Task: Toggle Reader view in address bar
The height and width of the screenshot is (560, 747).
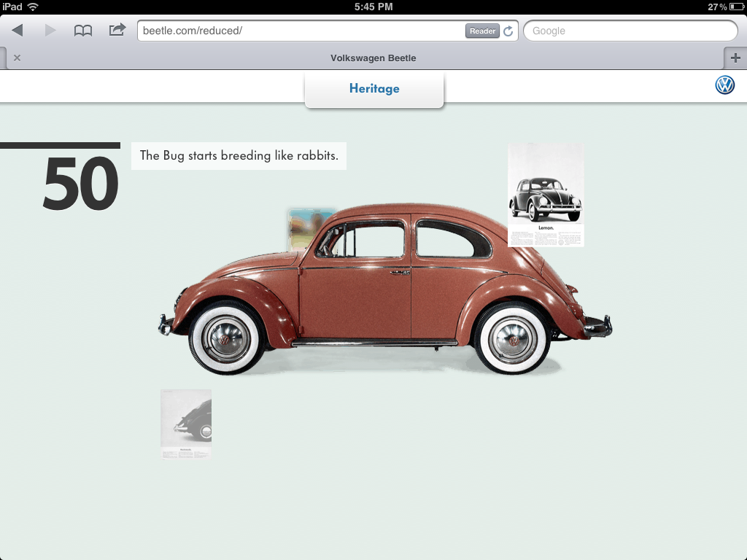Action: (482, 31)
